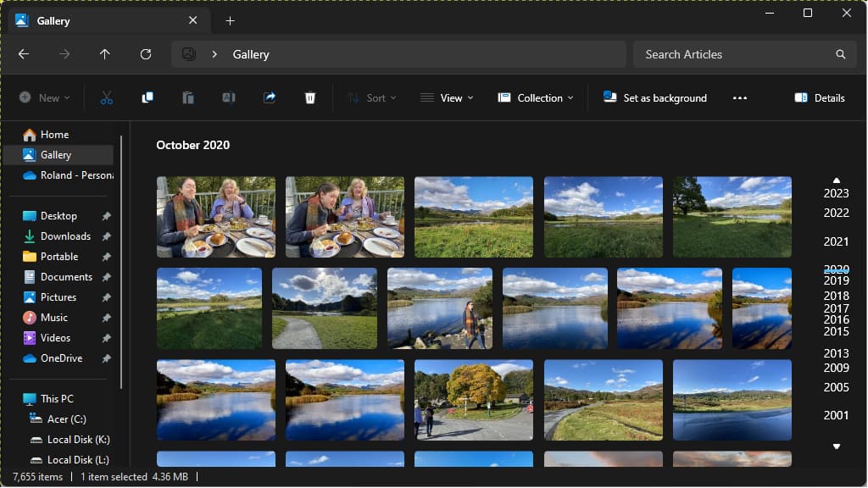The image size is (868, 488).
Task: Select the Rename icon
Action: [228, 97]
